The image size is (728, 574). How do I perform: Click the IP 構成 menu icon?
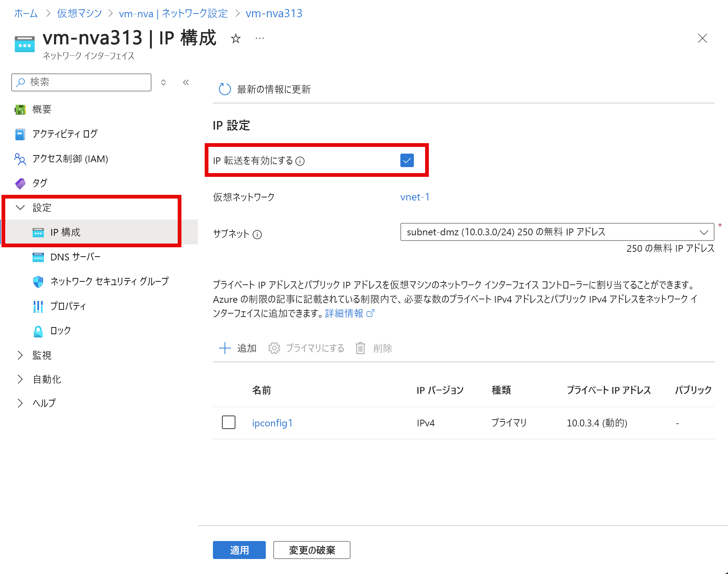click(38, 232)
